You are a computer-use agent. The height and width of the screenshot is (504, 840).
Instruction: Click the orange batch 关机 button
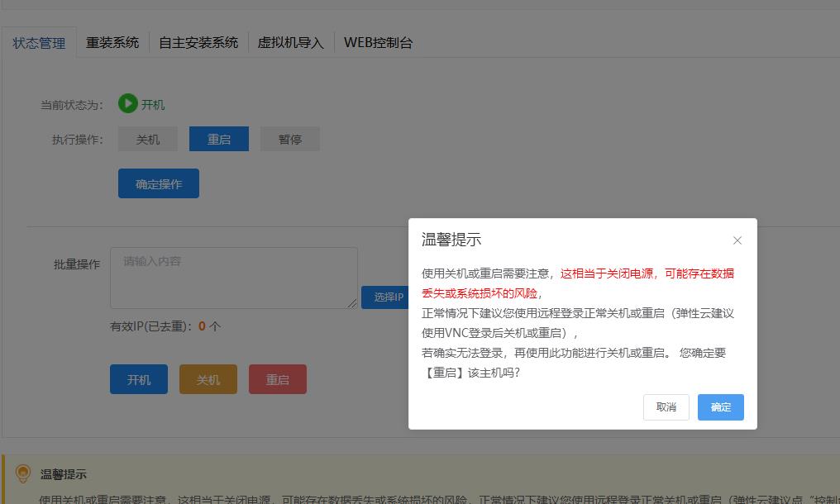click(208, 380)
